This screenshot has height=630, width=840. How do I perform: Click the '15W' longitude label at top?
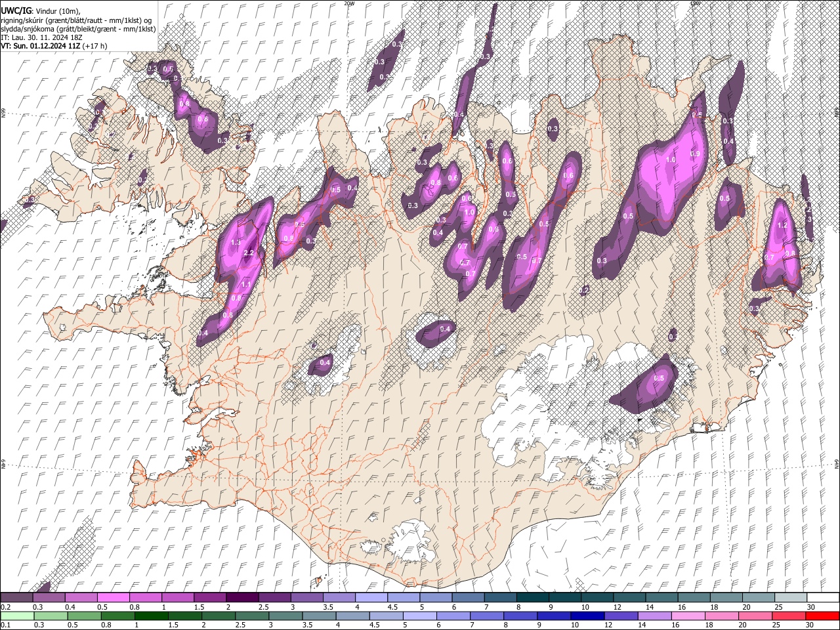tap(696, 3)
